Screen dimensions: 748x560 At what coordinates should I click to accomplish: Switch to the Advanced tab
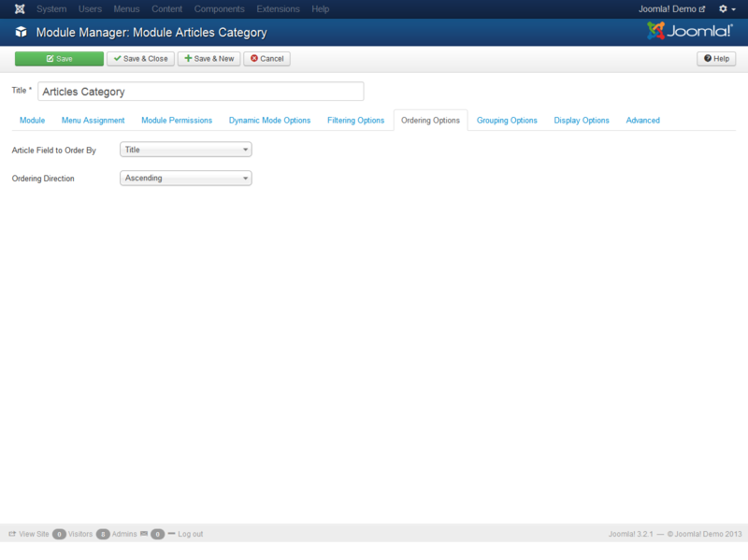(643, 121)
